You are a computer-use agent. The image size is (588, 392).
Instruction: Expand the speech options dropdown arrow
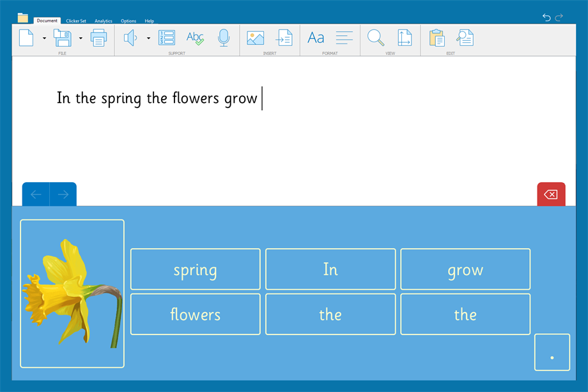148,38
